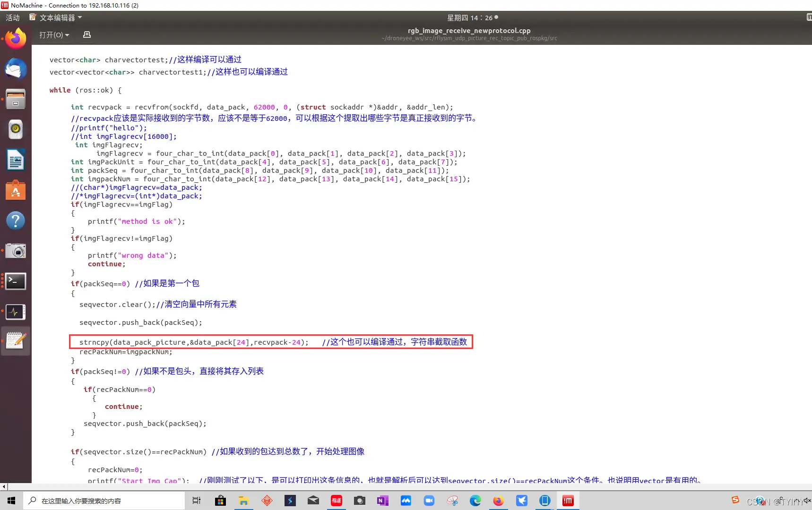Click the 'printf("wrong data");' line
The width and height of the screenshot is (812, 510).
coord(132,255)
